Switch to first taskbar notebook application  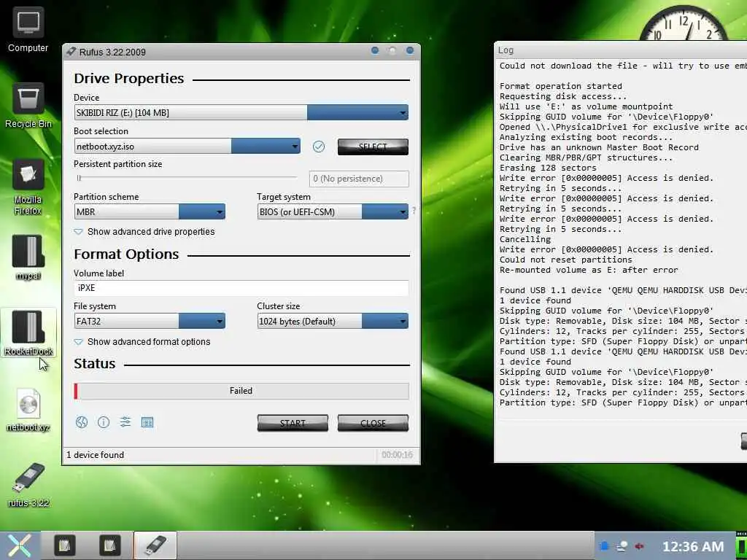(x=64, y=545)
